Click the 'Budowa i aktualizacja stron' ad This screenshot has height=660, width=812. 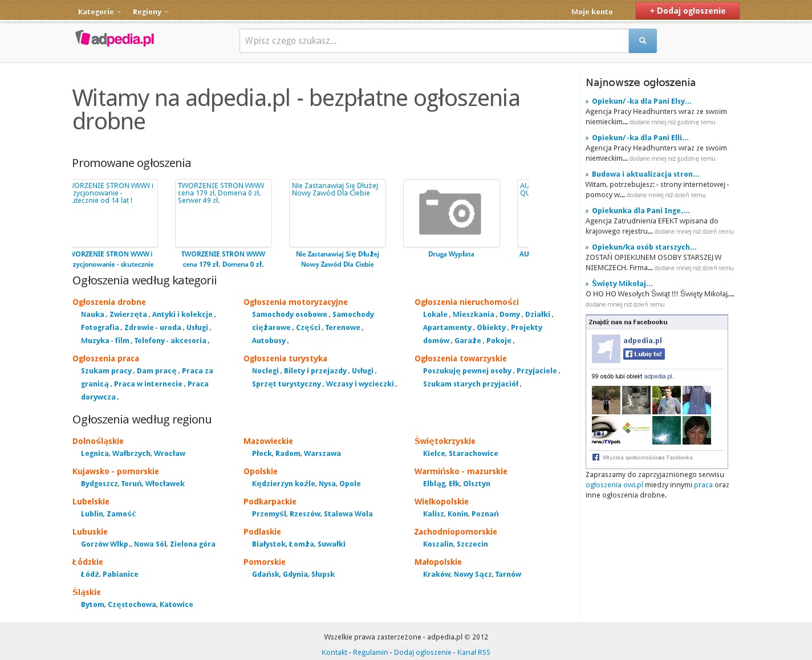[x=645, y=174]
